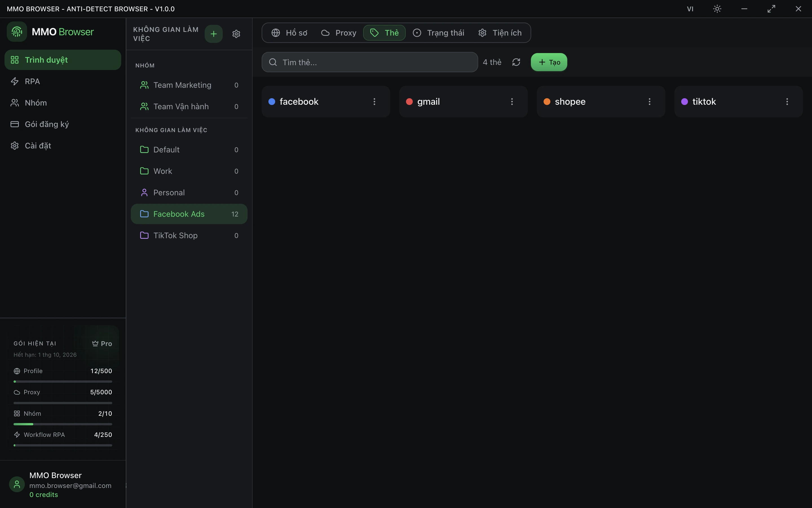Click the green Tạo button
Screen dimensions: 812x508
549,62
